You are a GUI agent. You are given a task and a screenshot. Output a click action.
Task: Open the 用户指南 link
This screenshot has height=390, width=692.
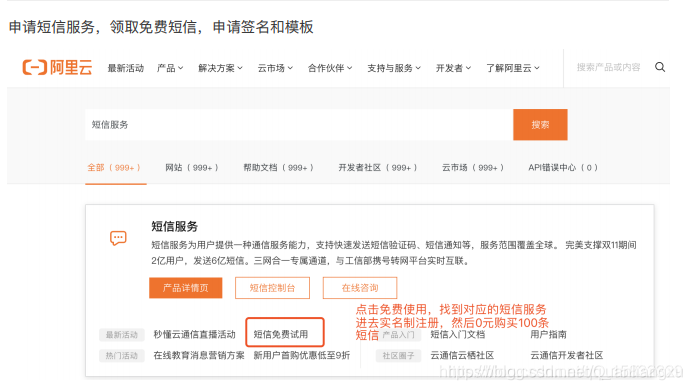tap(548, 334)
